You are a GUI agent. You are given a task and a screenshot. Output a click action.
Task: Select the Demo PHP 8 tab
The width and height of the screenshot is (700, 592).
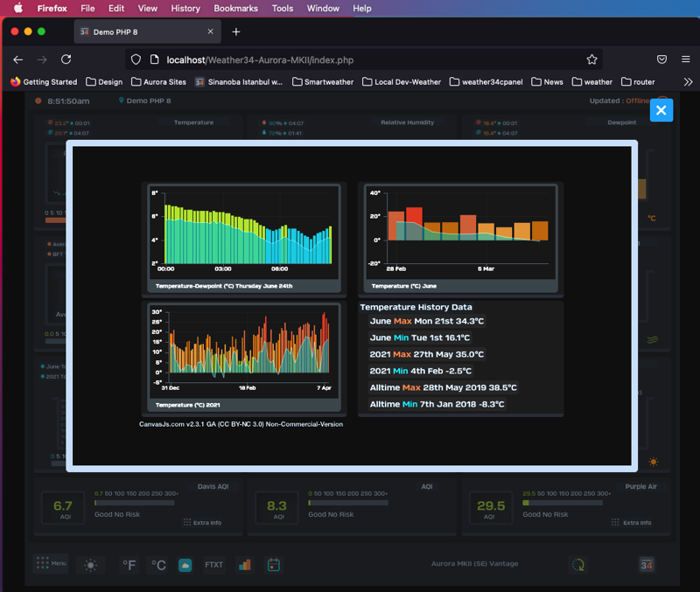pos(147,31)
